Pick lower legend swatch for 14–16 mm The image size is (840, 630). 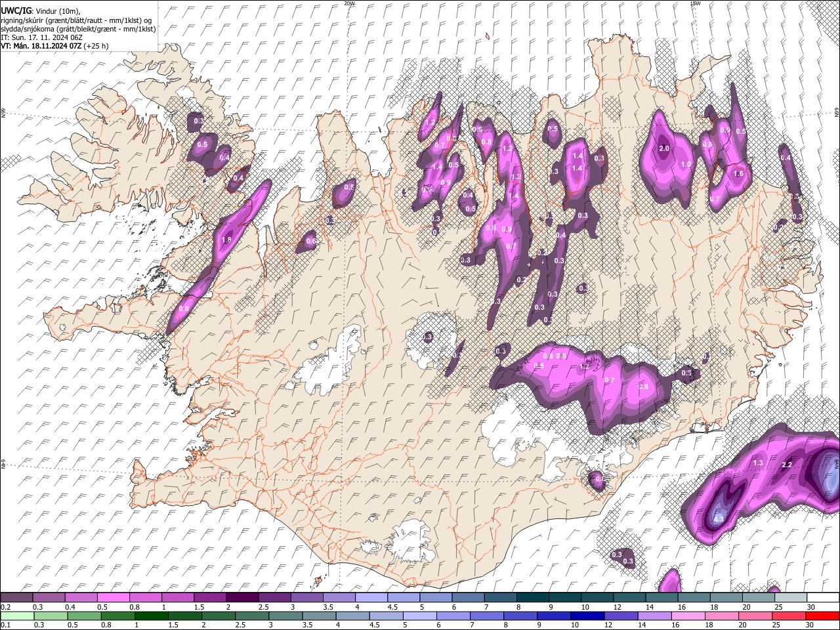tap(655, 616)
